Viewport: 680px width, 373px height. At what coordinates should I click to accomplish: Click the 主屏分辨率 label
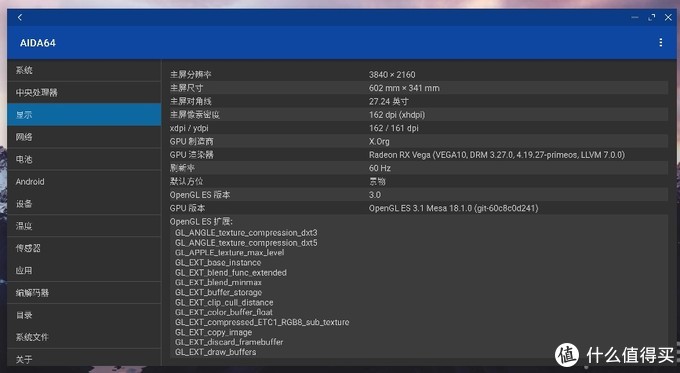coord(190,75)
